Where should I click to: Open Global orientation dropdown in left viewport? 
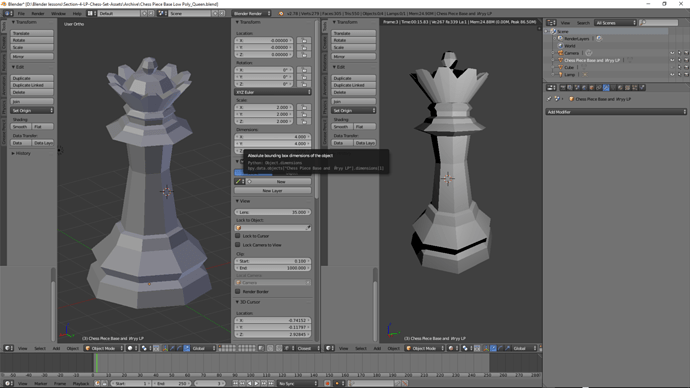(203, 348)
